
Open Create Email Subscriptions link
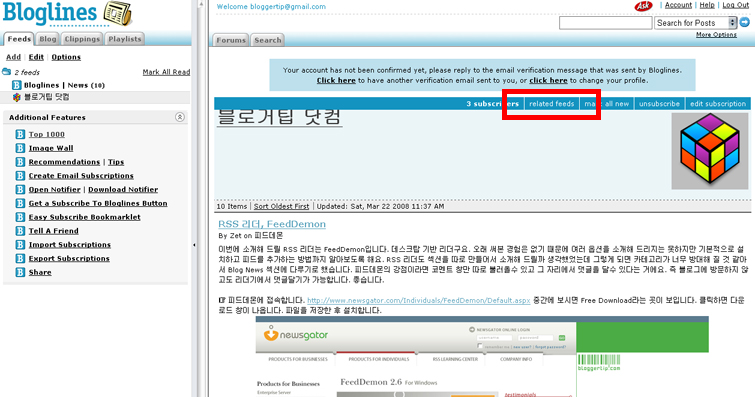click(81, 176)
